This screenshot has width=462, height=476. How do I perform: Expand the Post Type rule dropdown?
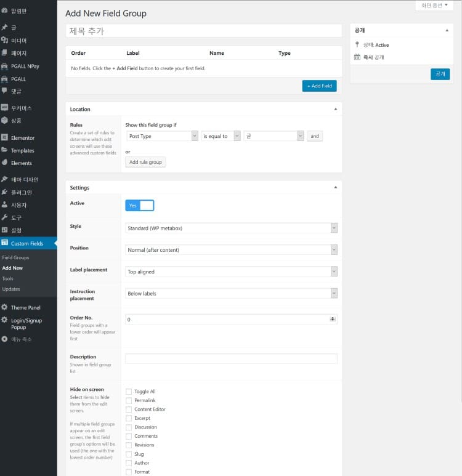(x=162, y=136)
